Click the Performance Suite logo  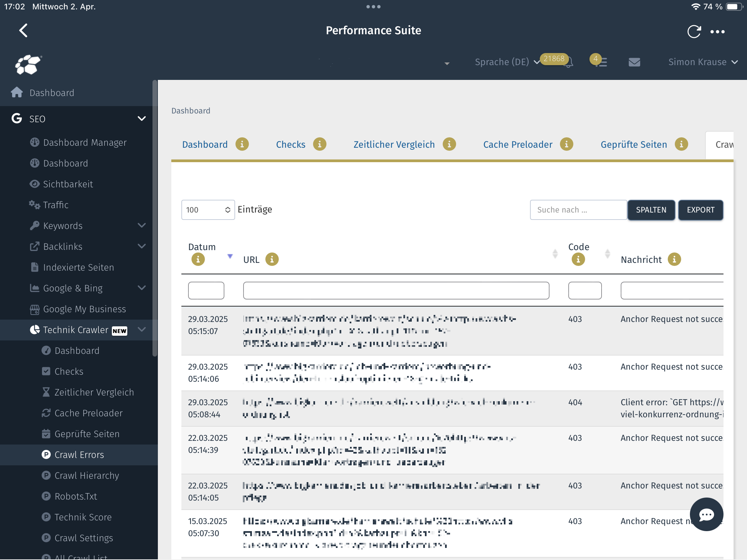click(28, 64)
